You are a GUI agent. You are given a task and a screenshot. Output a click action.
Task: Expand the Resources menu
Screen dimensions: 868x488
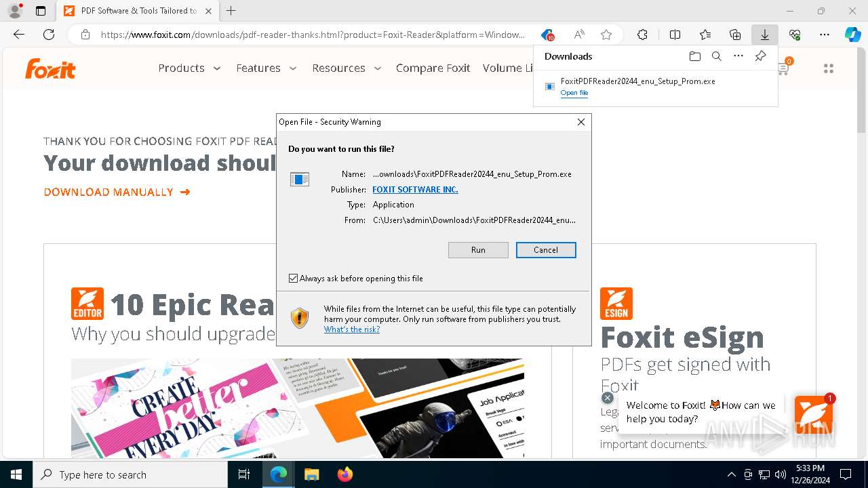pyautogui.click(x=347, y=68)
